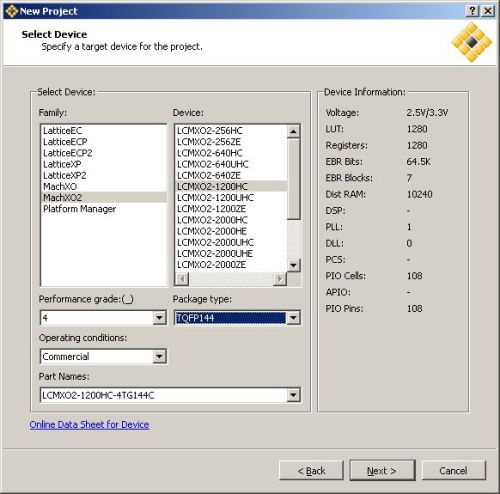500x494 pixels.
Task: Close the New Project dialog
Action: (x=487, y=11)
